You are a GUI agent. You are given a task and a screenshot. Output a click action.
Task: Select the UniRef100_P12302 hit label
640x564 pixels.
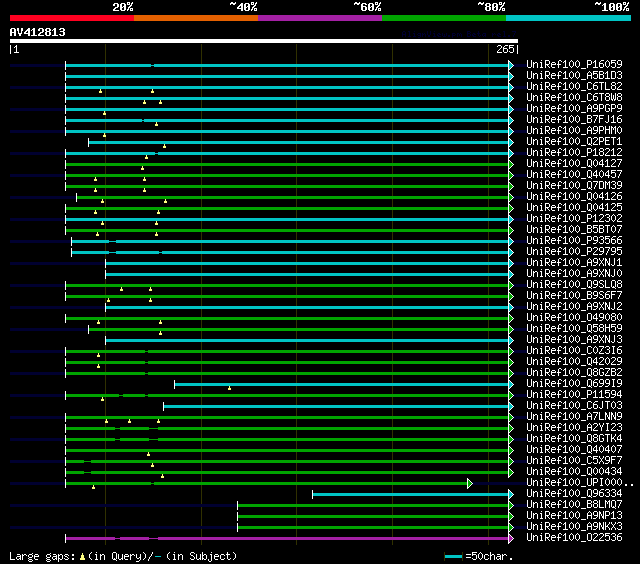(574, 219)
